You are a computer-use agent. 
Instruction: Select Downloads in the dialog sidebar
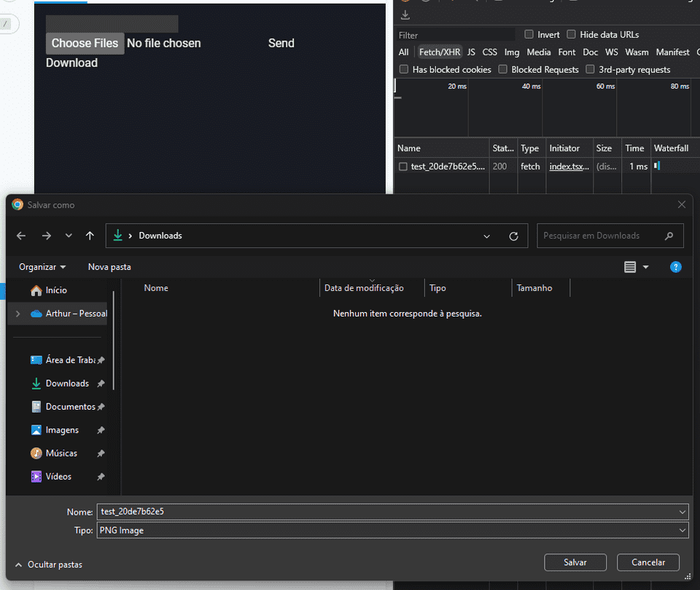68,383
